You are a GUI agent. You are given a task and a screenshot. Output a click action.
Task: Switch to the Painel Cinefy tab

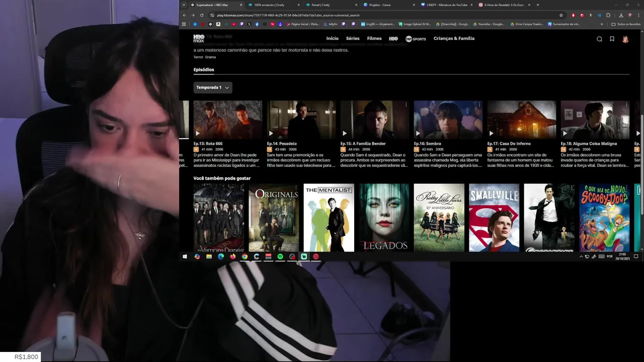331,5
